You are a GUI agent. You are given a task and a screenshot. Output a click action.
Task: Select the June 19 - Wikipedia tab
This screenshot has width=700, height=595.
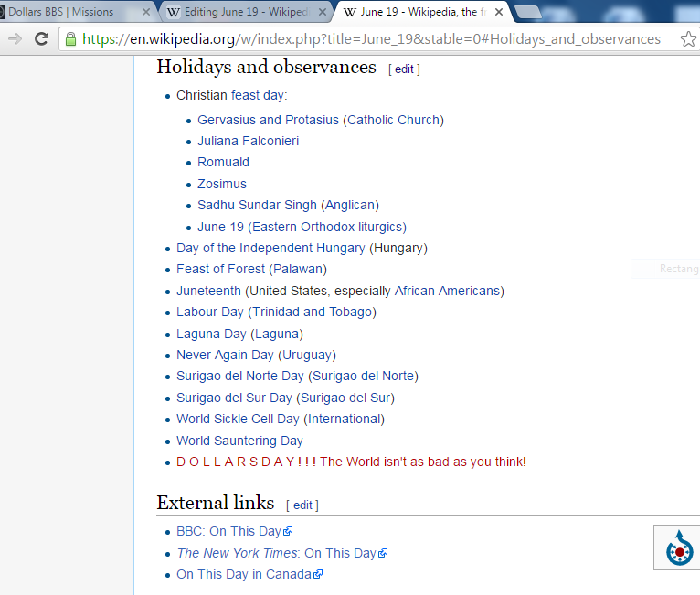(x=422, y=12)
